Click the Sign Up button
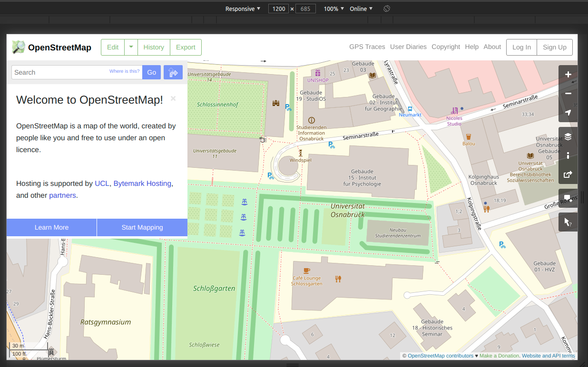Viewport: 588px width, 367px height. (x=555, y=47)
